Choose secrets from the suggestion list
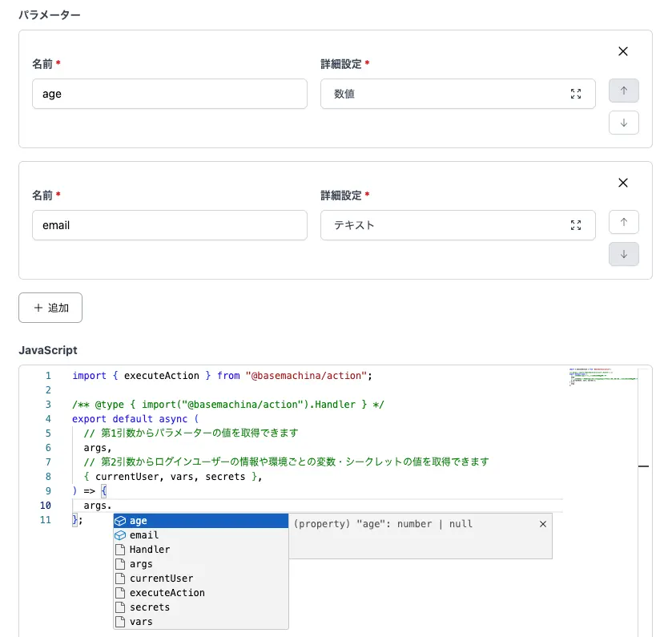Viewport: 672px width, 637px height. point(201,607)
